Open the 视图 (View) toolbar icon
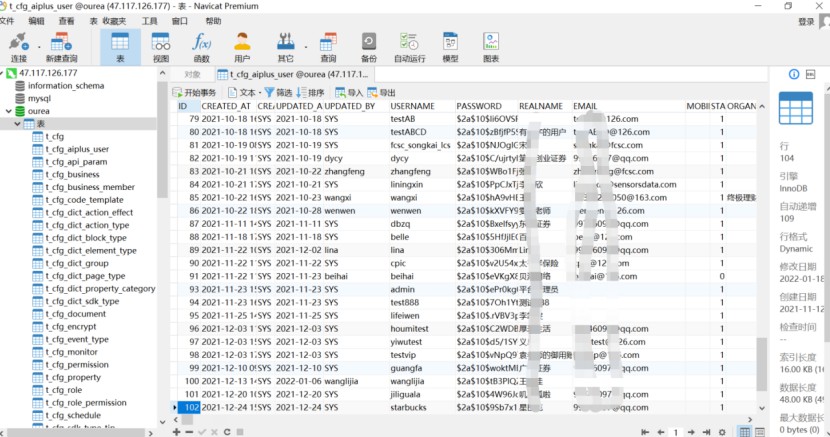 tap(161, 48)
